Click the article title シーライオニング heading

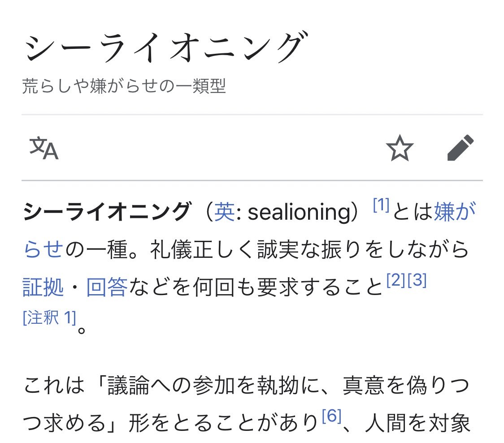tap(166, 47)
